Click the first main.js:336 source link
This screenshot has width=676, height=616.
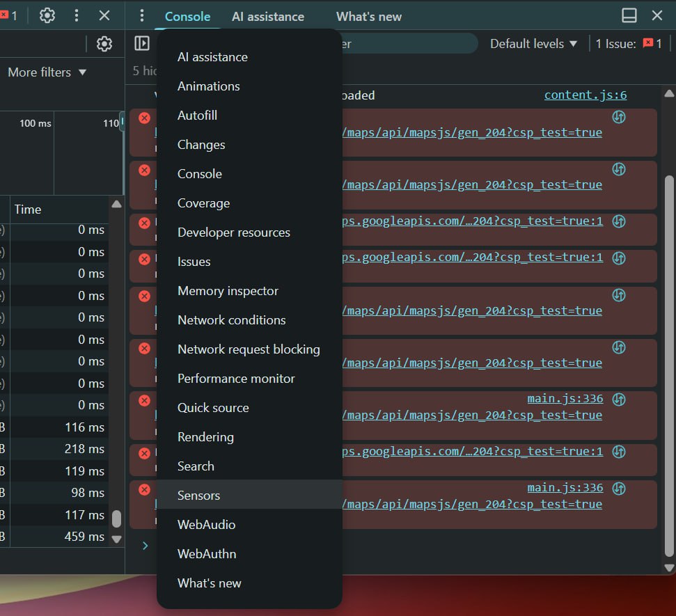pos(565,398)
